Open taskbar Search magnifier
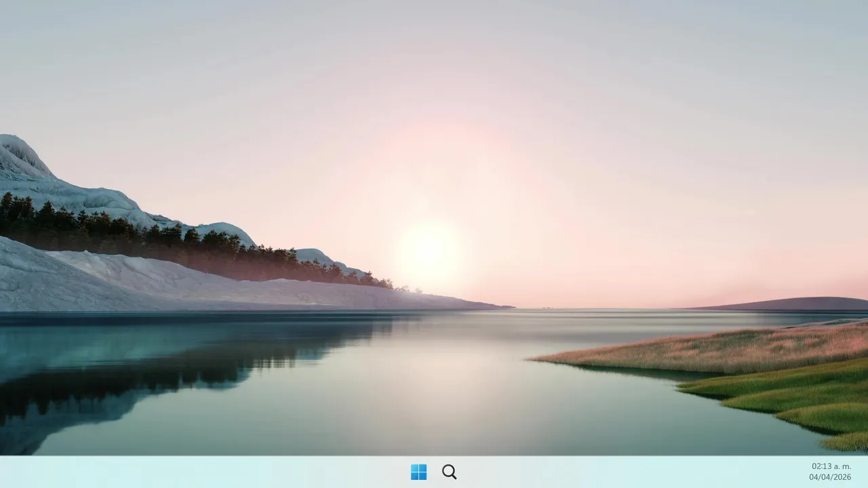 point(449,472)
